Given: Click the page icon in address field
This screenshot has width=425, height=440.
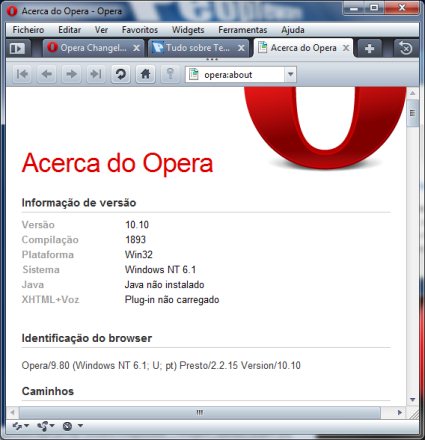Looking at the screenshot, I should (194, 74).
